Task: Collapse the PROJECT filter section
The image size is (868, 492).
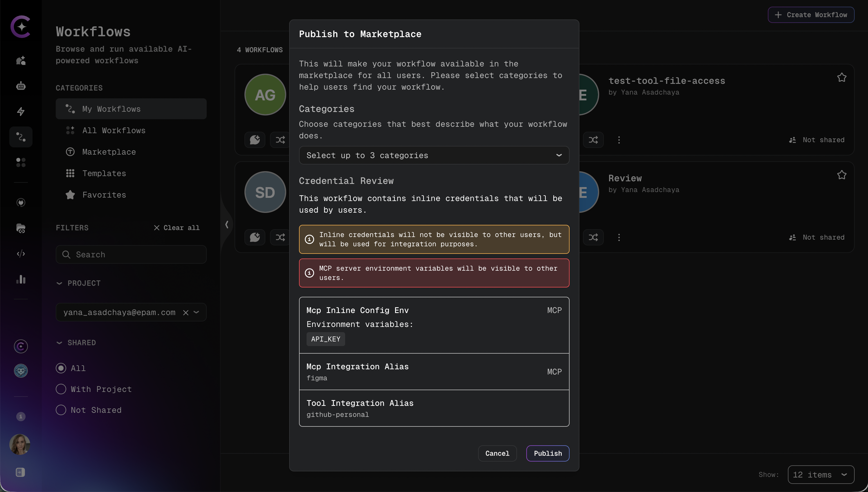Action: click(x=59, y=283)
